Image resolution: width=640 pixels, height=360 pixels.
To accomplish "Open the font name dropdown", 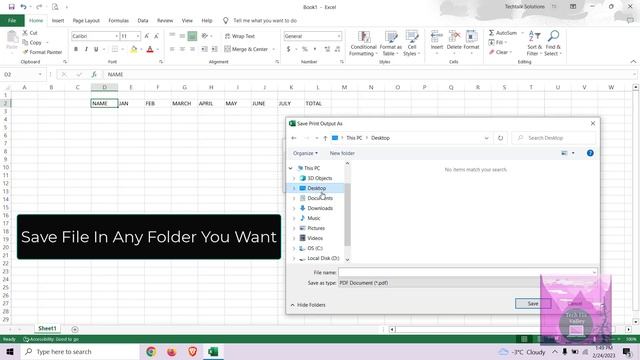I will [x=116, y=36].
